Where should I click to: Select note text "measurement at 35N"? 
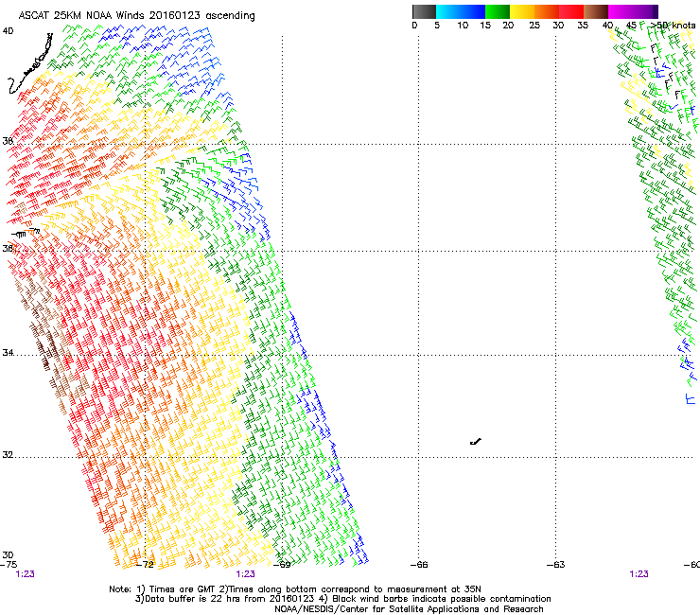(435, 589)
